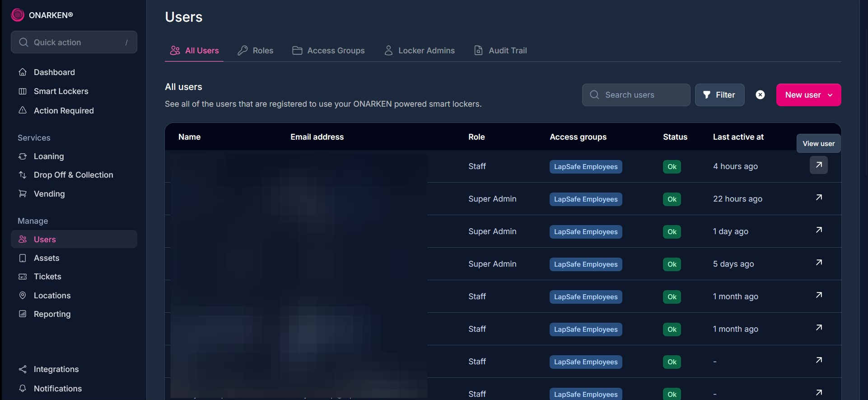The height and width of the screenshot is (400, 868).
Task: Go to Smart Lockers page
Action: click(61, 91)
